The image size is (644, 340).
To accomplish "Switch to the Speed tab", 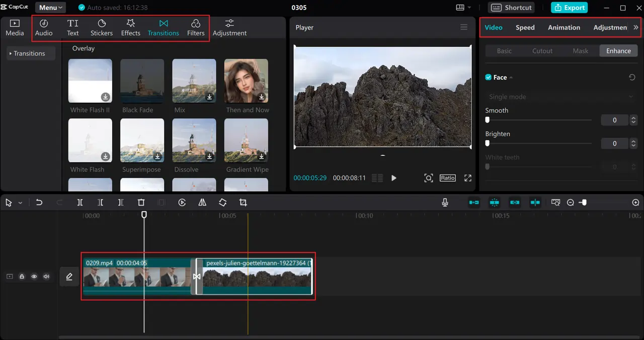I will (525, 28).
